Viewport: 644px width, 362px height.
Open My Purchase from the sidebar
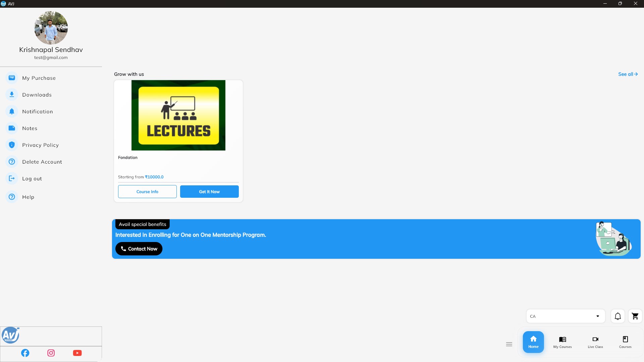[51, 78]
